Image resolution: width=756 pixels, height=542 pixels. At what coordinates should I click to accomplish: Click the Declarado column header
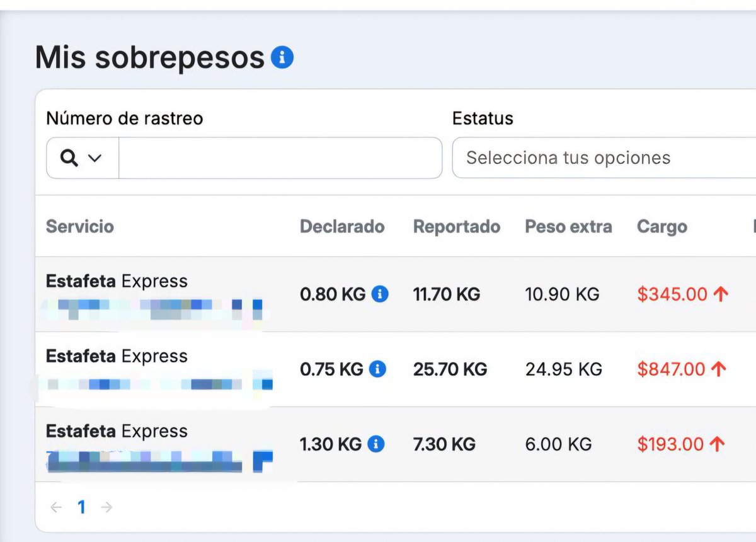(x=342, y=226)
